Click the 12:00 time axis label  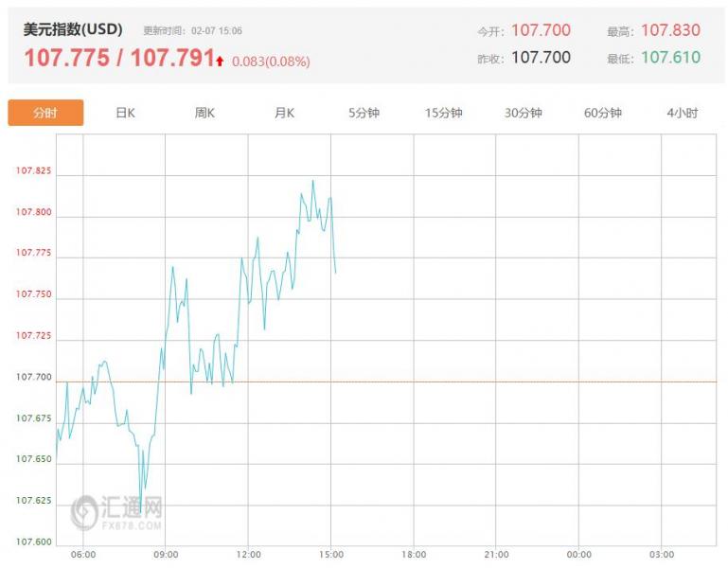pos(248,555)
